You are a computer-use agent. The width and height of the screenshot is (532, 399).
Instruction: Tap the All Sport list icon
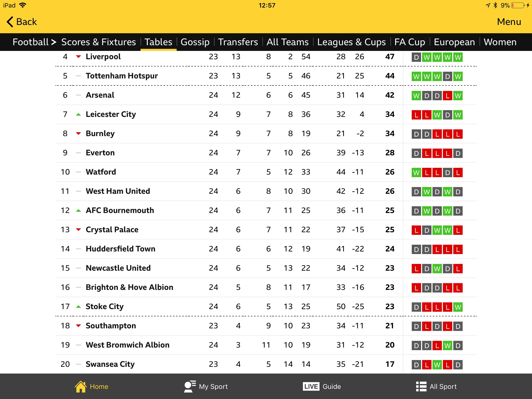point(421,387)
